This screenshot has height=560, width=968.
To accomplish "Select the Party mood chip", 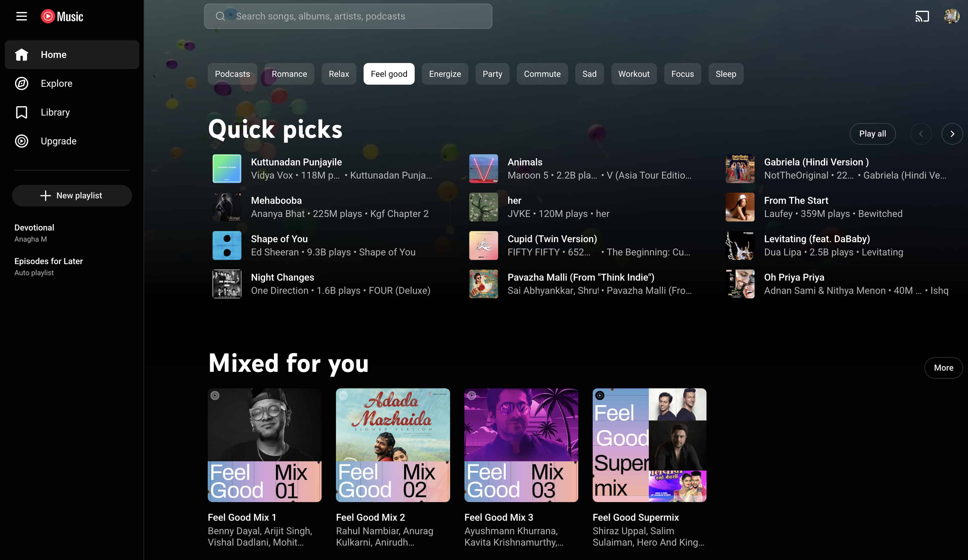I will 492,74.
